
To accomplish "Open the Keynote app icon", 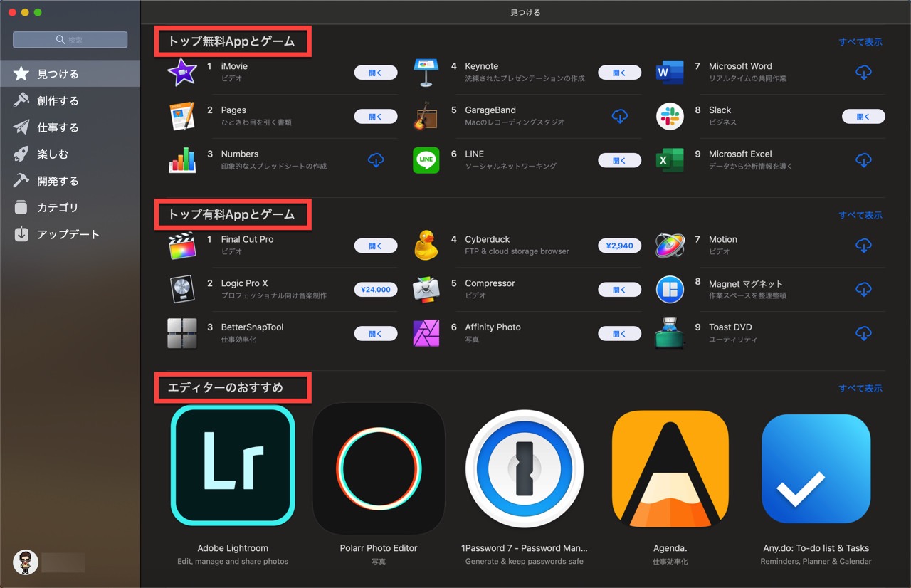I will coord(426,73).
